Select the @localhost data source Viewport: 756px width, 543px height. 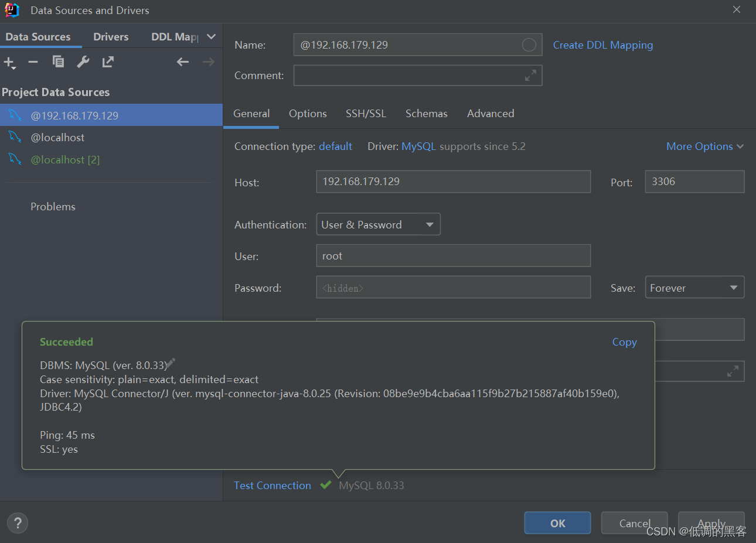pos(111,138)
